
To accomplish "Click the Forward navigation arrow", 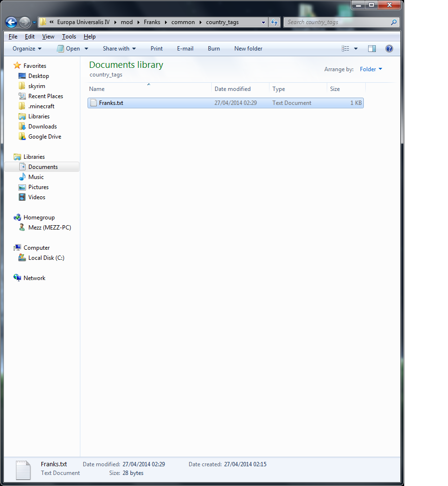I will [25, 22].
